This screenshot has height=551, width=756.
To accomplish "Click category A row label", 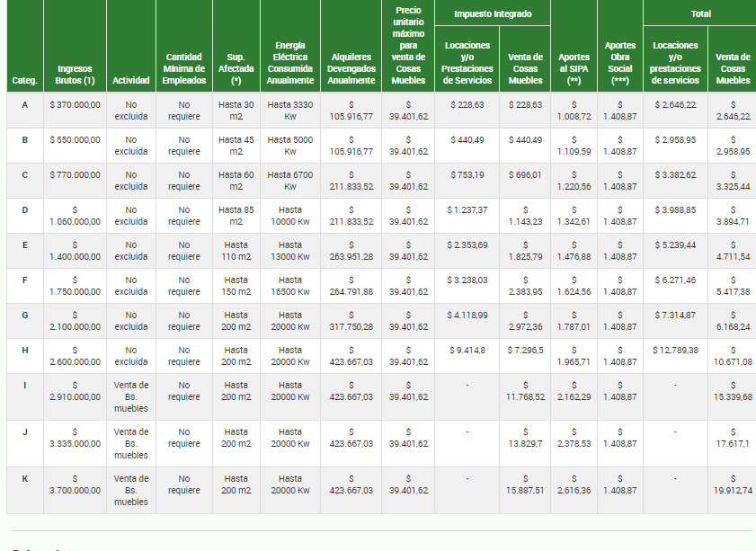I will tap(25, 105).
